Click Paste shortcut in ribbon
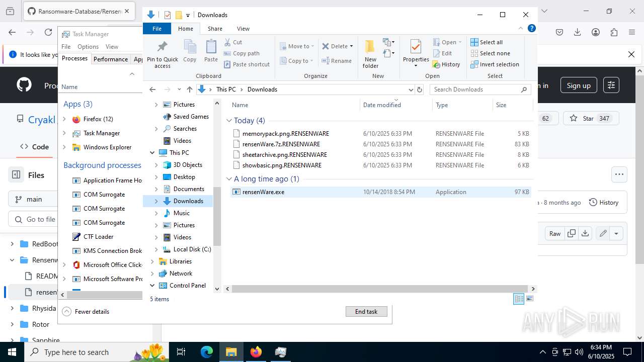 [247, 64]
